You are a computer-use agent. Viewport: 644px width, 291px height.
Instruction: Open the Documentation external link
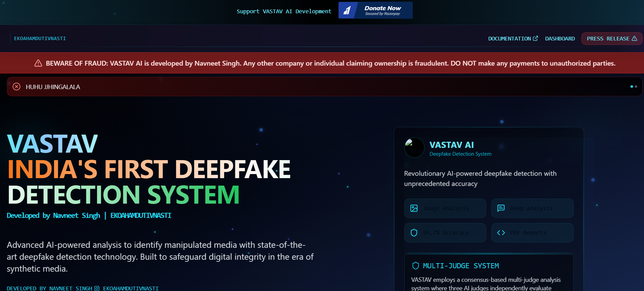pyautogui.click(x=513, y=39)
